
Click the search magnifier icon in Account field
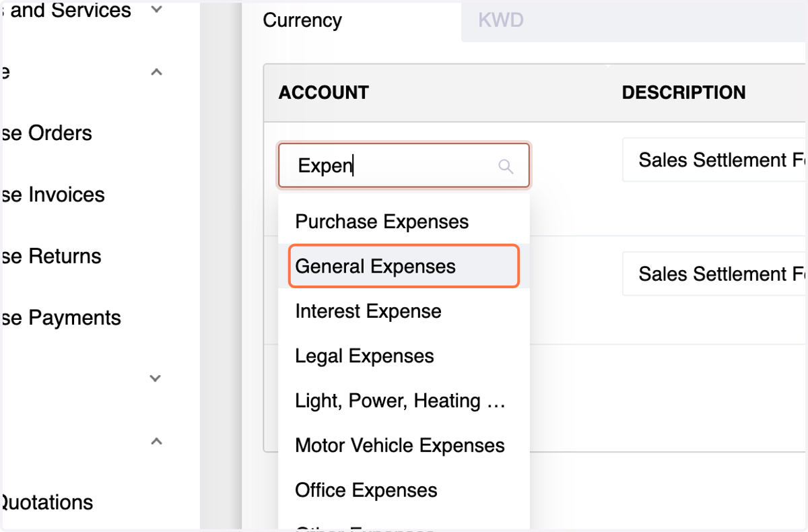506,166
